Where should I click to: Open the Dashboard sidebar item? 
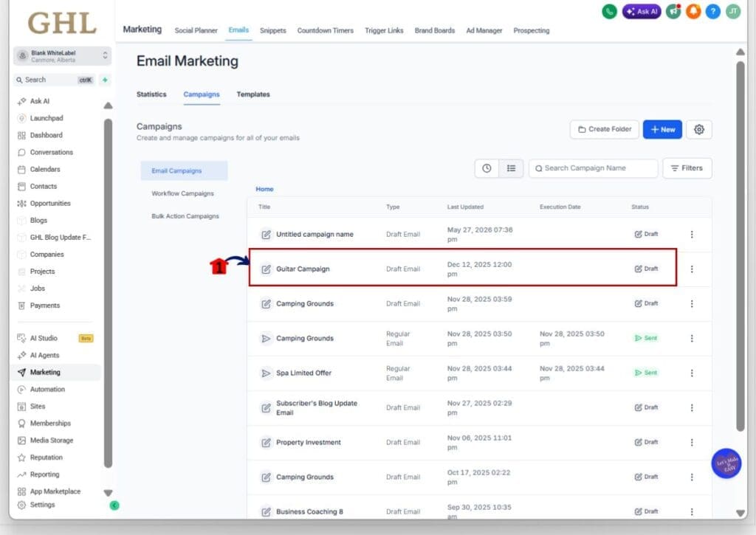click(x=47, y=136)
